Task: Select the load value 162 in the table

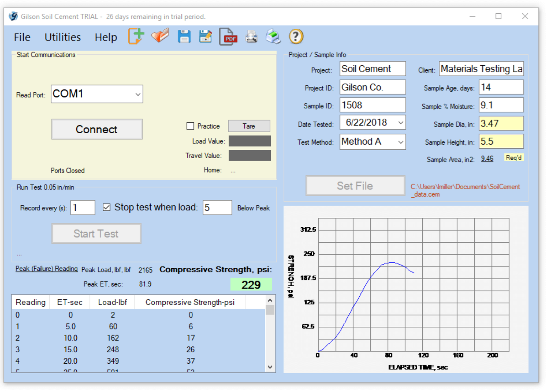Action: (113, 338)
